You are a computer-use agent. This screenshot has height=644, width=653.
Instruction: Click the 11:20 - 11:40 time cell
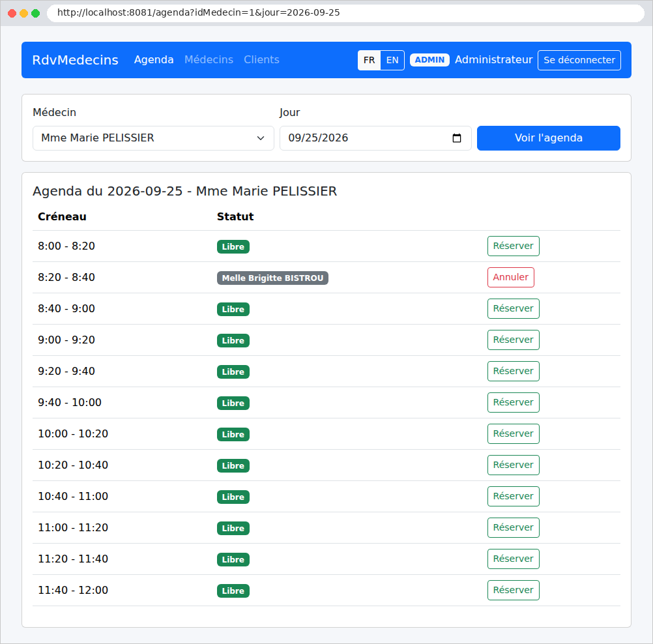click(x=73, y=559)
